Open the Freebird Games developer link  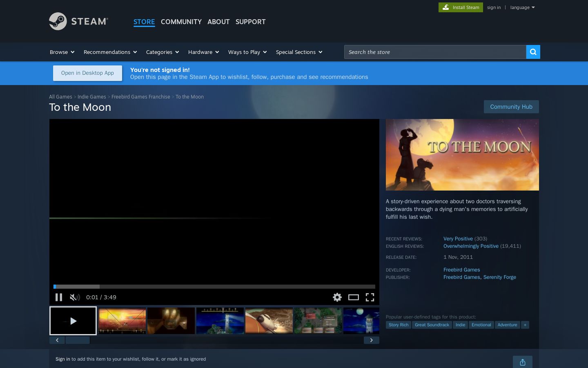coord(462,270)
